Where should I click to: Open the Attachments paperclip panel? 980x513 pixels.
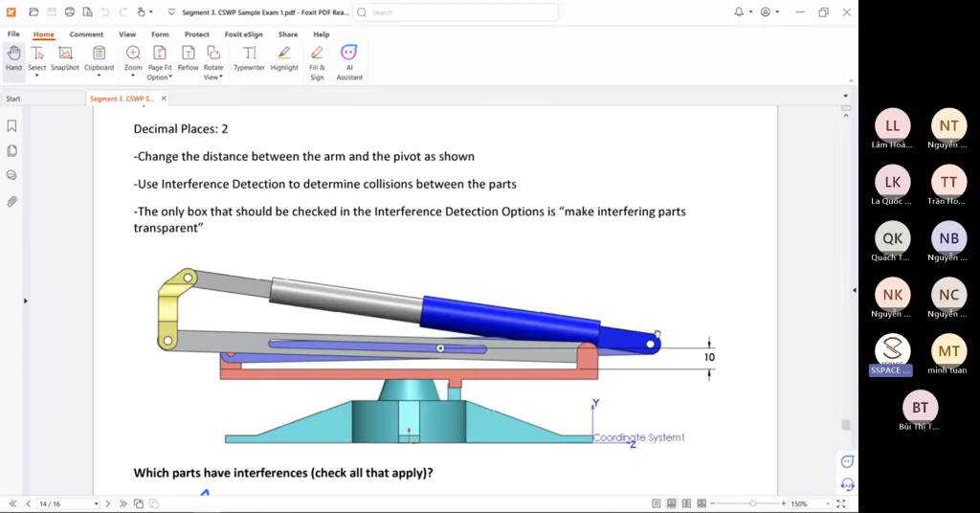(x=11, y=201)
